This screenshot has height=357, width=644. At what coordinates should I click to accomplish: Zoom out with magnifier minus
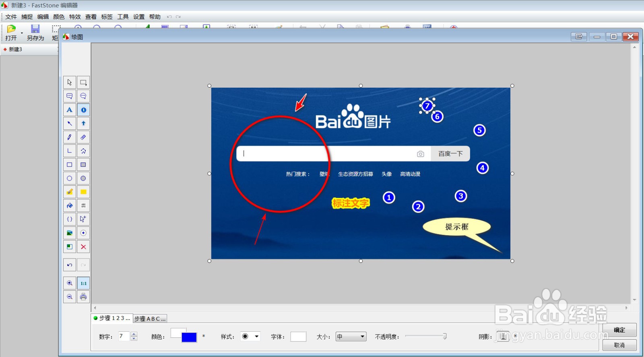pos(69,297)
